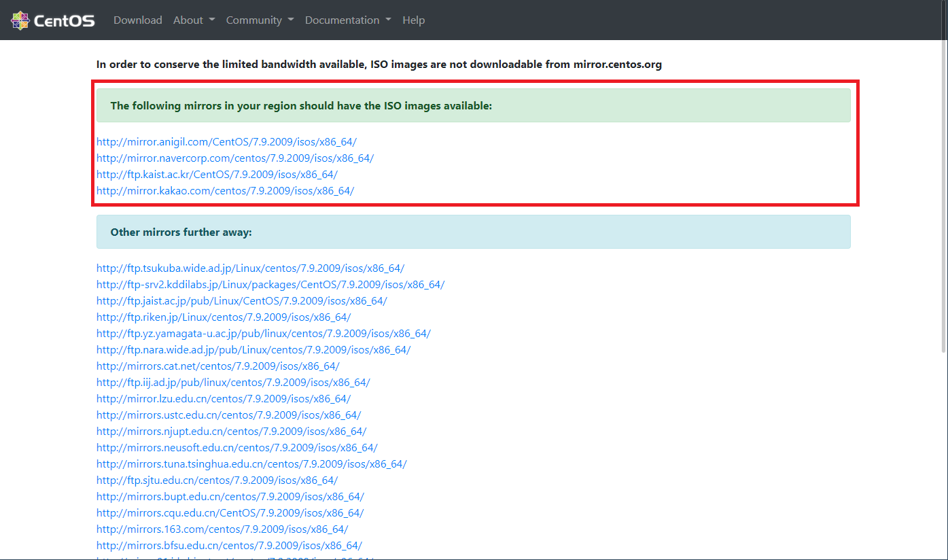Open the mirrors.bupt.edu.cn mirror link

point(230,497)
